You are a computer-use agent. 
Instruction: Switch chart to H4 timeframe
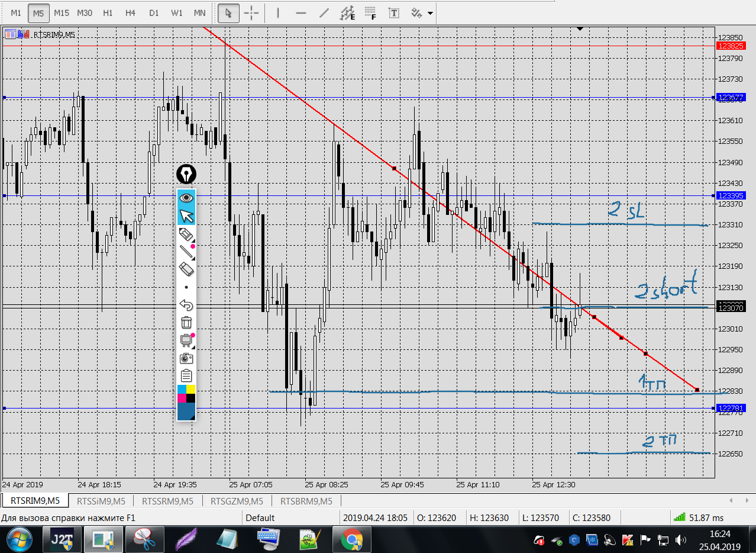tap(131, 12)
